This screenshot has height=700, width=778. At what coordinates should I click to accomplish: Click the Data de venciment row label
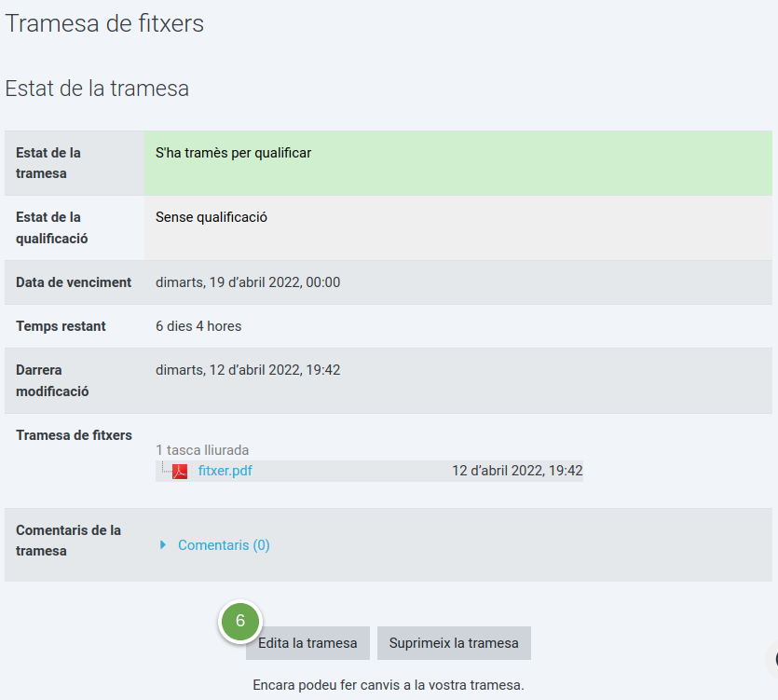[x=74, y=282]
